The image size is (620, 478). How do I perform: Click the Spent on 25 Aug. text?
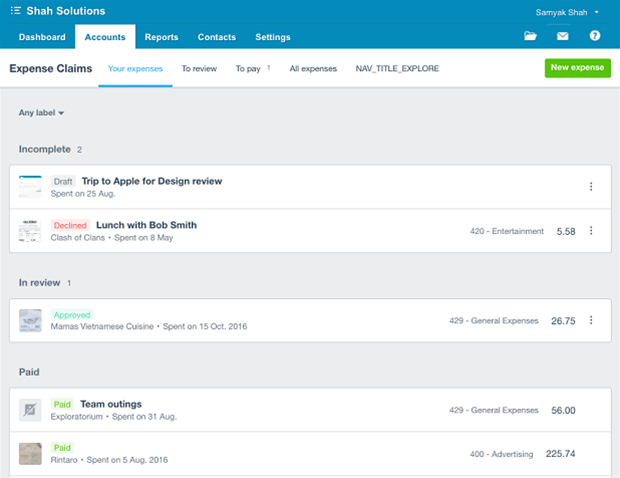(83, 194)
